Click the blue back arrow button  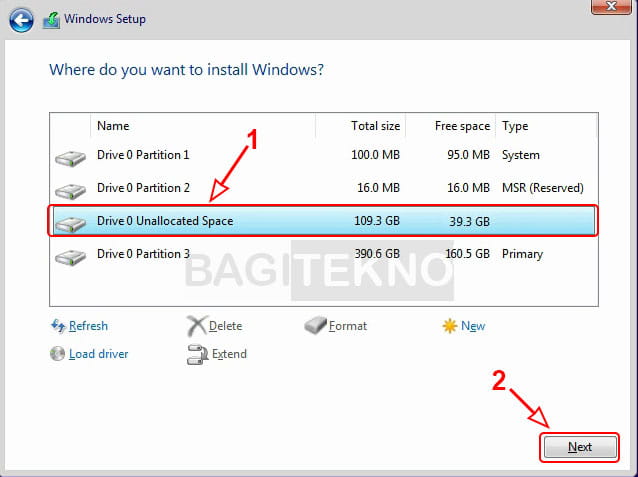21,20
